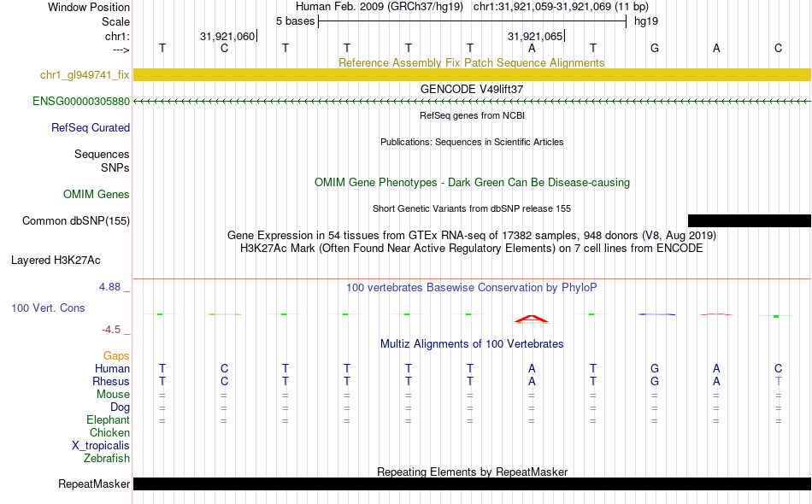Select the Gaps row label
The image size is (812, 504).
(x=116, y=355)
